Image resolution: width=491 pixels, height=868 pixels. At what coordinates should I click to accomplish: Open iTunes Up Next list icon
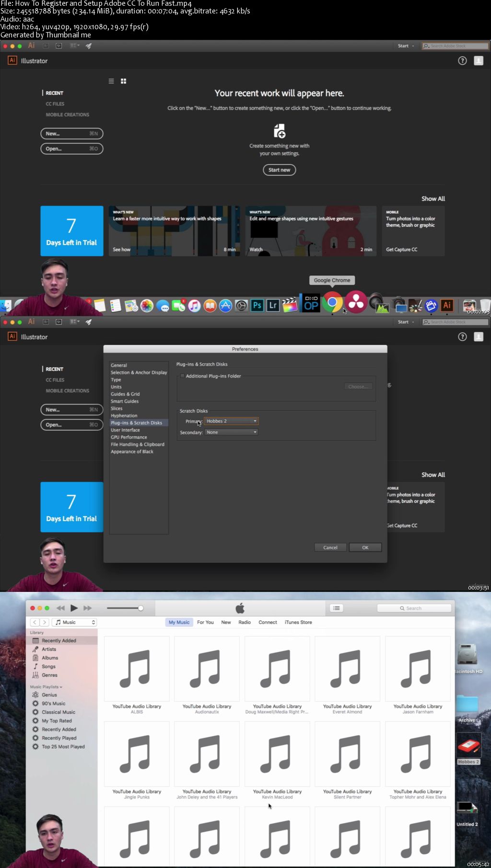(x=337, y=608)
